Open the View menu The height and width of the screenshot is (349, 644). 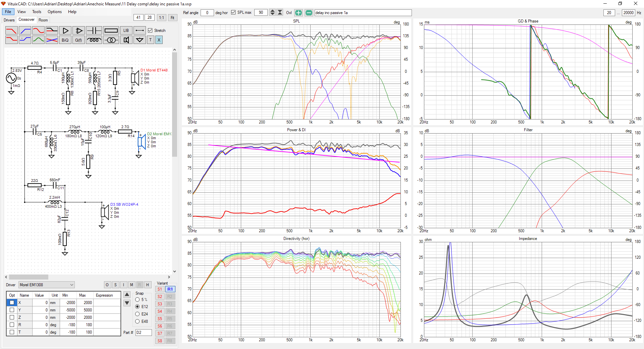[21, 12]
